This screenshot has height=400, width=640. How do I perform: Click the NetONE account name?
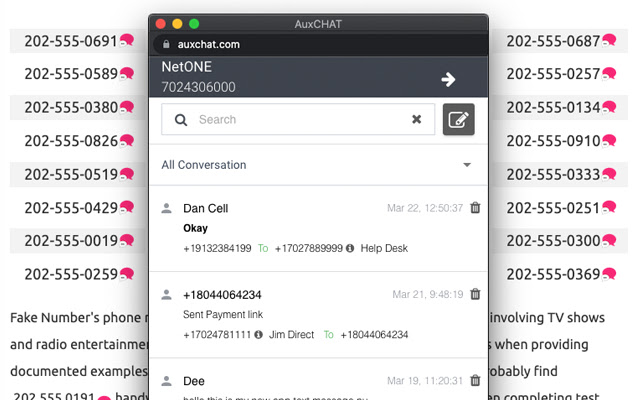click(x=187, y=67)
